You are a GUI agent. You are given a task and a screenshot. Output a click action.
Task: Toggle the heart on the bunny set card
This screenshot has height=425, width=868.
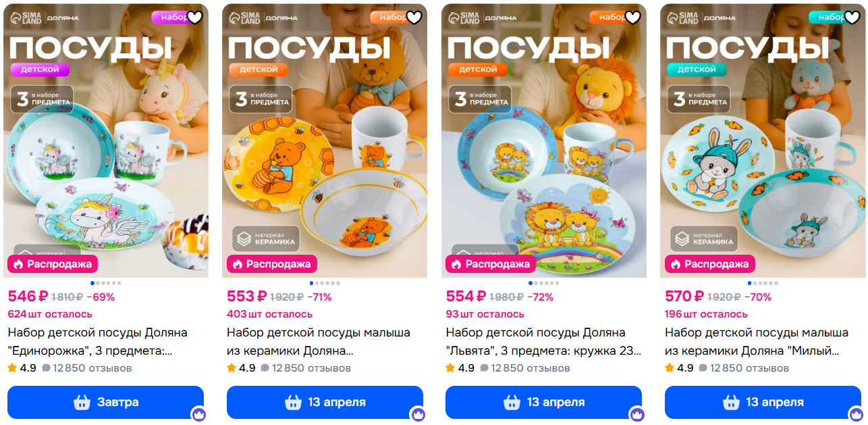pos(851,18)
